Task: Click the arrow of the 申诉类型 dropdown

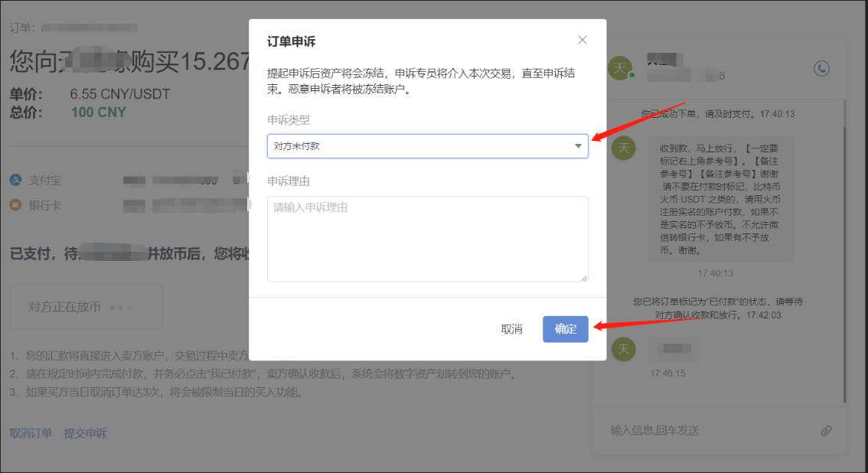Action: pos(579,146)
